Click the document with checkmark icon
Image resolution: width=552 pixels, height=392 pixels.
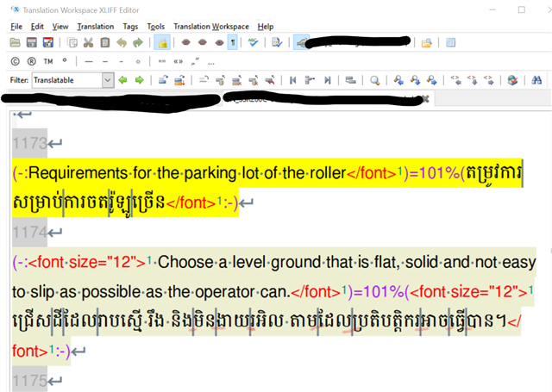(277, 42)
